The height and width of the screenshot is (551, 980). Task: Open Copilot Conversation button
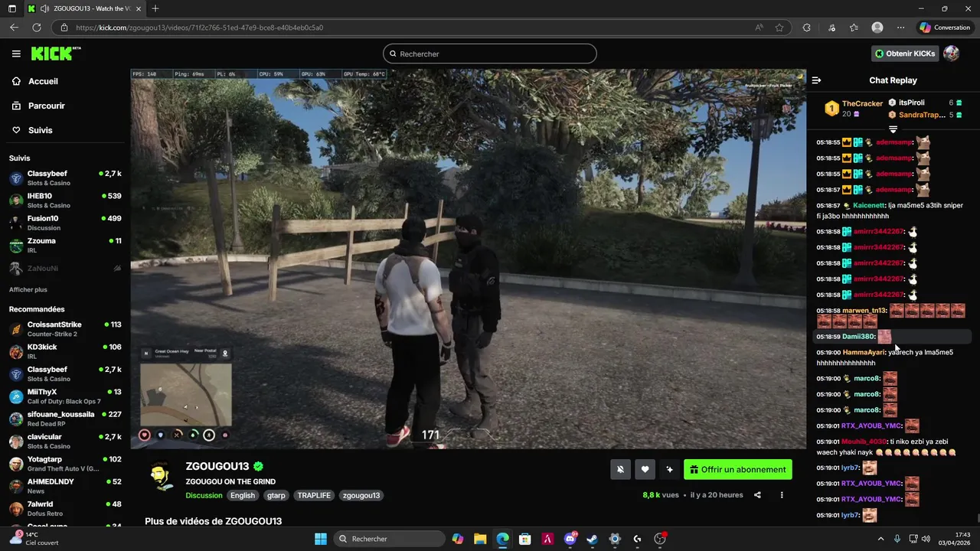(945, 28)
